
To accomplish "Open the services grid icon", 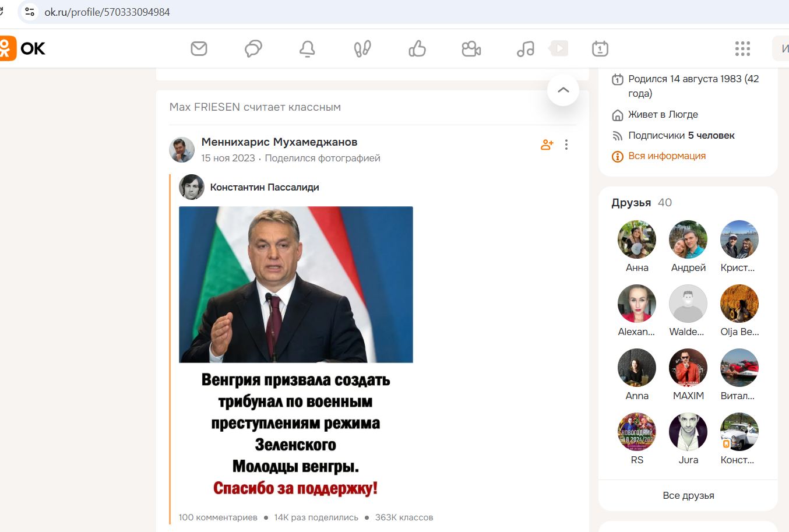I will pyautogui.click(x=742, y=48).
